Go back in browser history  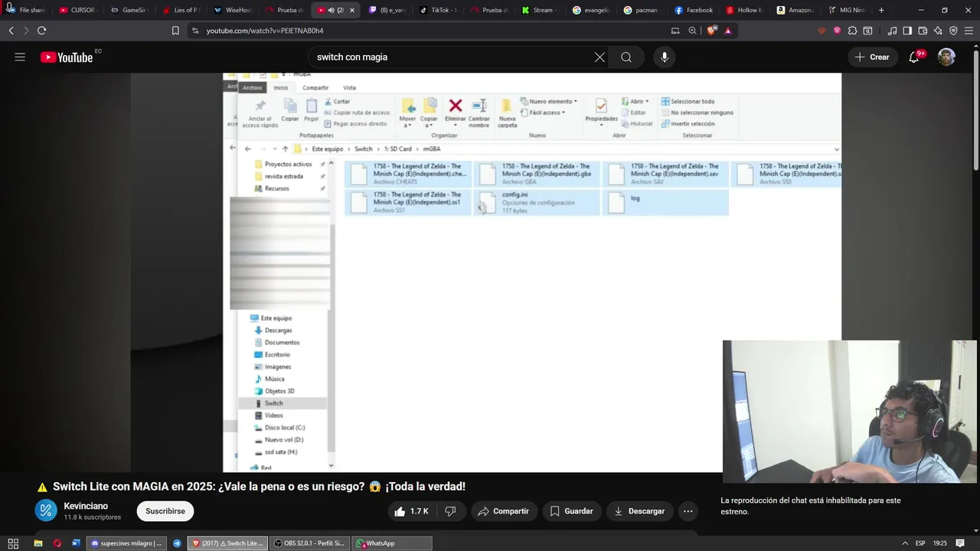(11, 31)
